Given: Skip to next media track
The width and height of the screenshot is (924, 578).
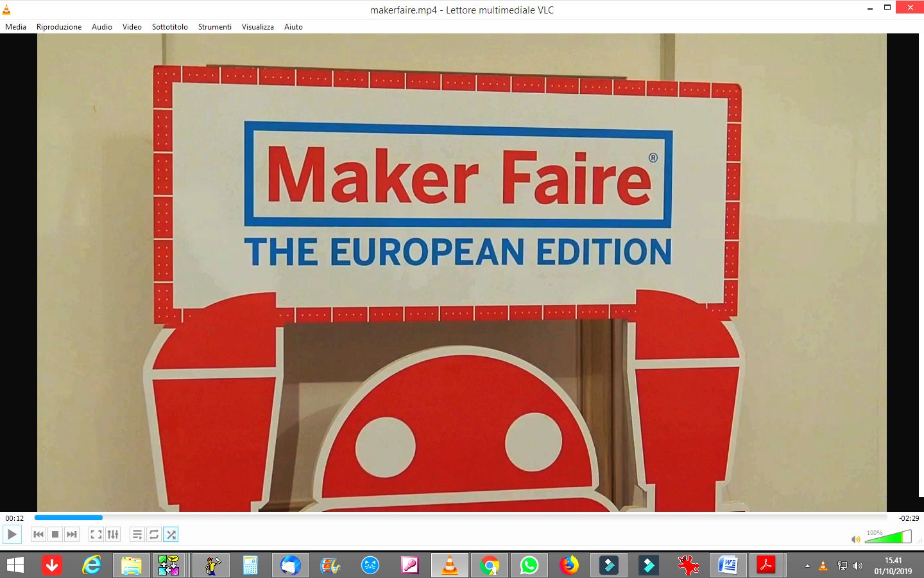Looking at the screenshot, I should click(72, 534).
